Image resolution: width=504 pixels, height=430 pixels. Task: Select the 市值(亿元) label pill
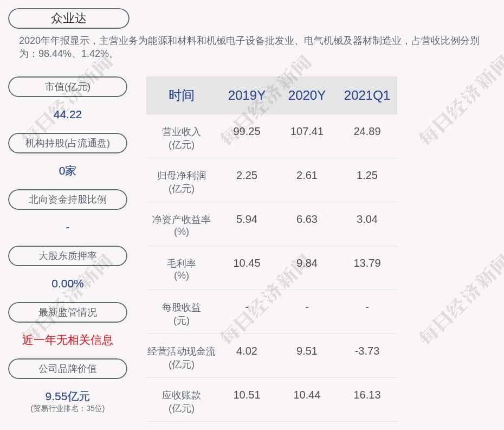pos(68,87)
